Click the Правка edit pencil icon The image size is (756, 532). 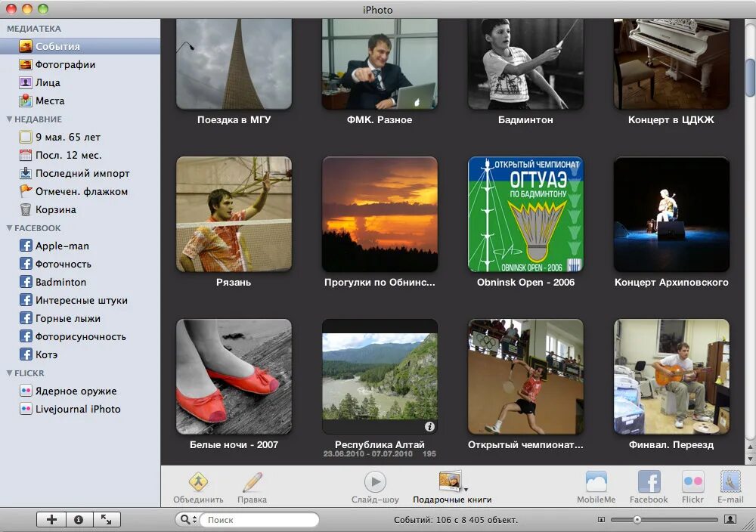(x=253, y=481)
